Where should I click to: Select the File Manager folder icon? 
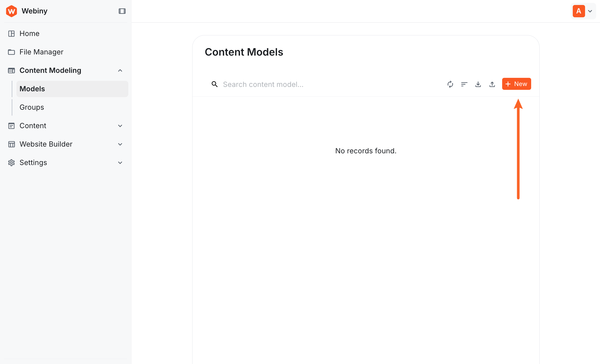11,52
